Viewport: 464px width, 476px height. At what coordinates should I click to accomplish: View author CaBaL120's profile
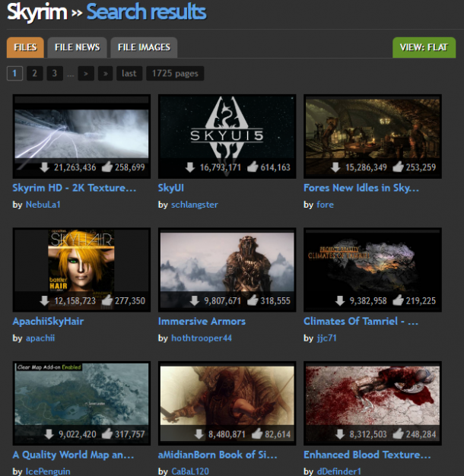[190, 471]
